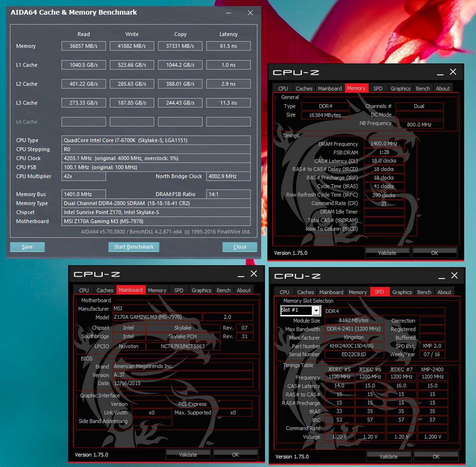Click Memory Bus value 1401.0 MHz
Image resolution: width=476 pixels, height=467 pixels.
click(x=84, y=194)
